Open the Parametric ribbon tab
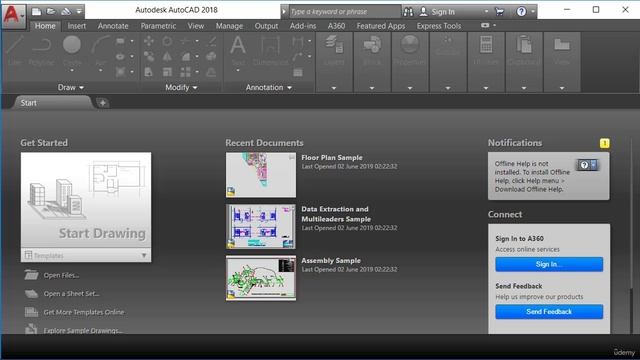 (x=158, y=26)
